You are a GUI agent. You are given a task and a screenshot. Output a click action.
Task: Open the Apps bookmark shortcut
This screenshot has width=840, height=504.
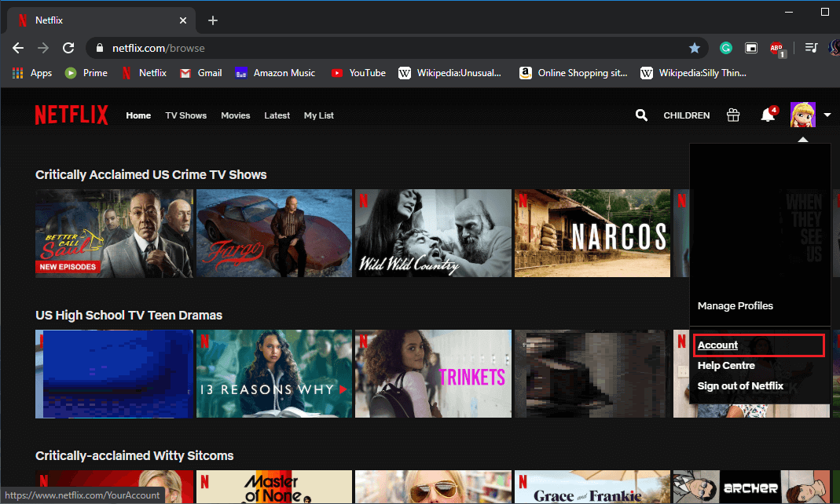point(32,73)
